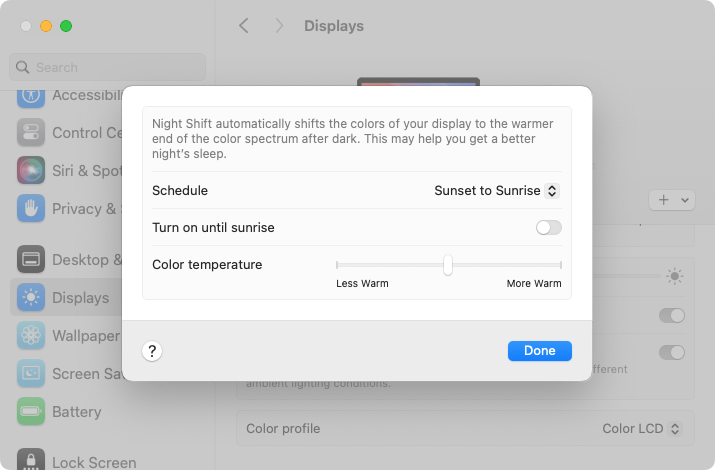Open the Siri & Spotlight icon
Image resolution: width=715 pixels, height=470 pixels.
pyautogui.click(x=31, y=170)
